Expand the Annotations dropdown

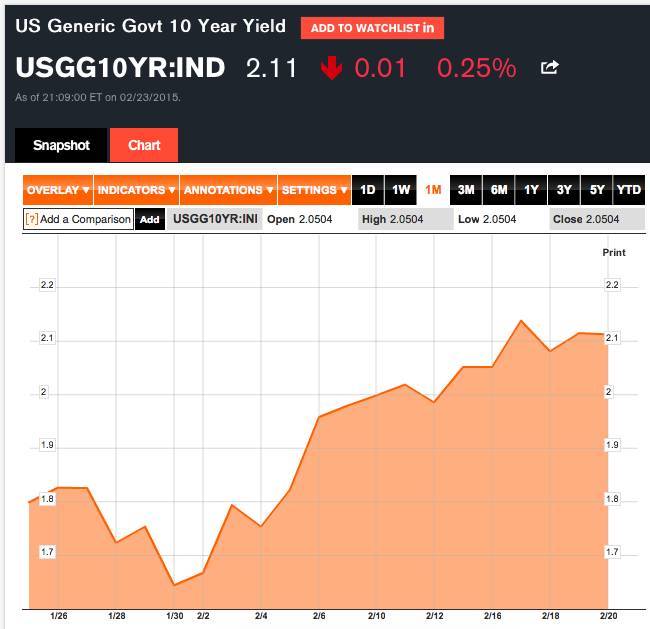[x=228, y=190]
